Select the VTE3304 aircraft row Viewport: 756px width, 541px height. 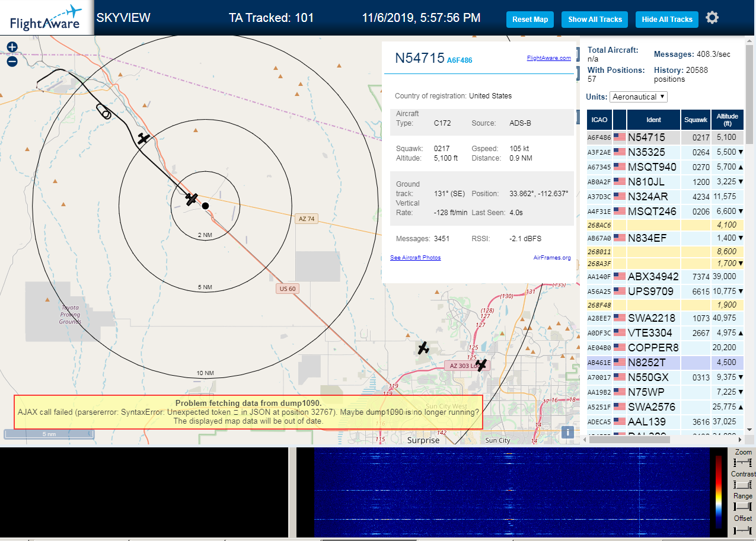click(x=665, y=332)
